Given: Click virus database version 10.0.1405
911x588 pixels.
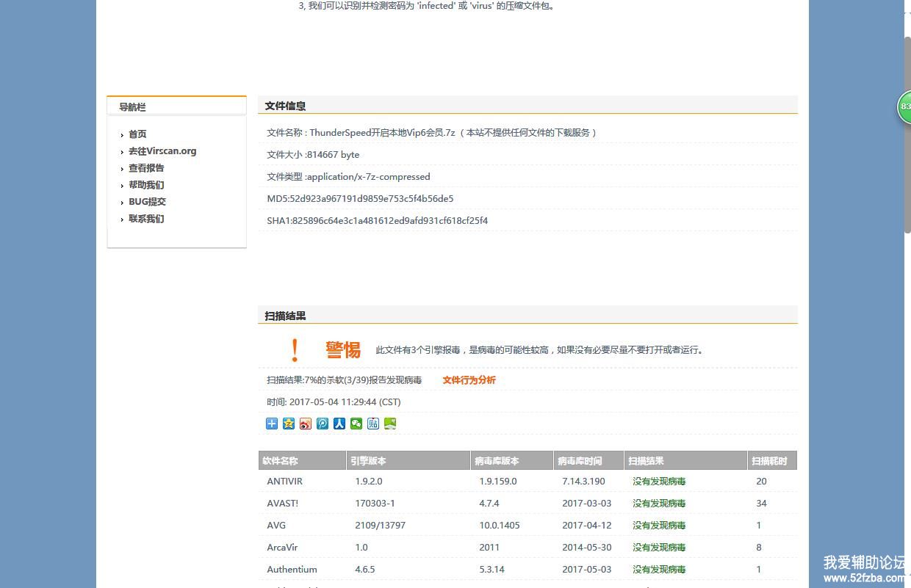Looking at the screenshot, I should click(500, 526).
